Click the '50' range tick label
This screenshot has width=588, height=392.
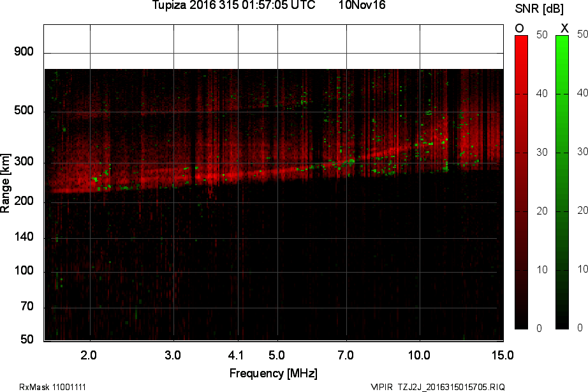coord(27,340)
